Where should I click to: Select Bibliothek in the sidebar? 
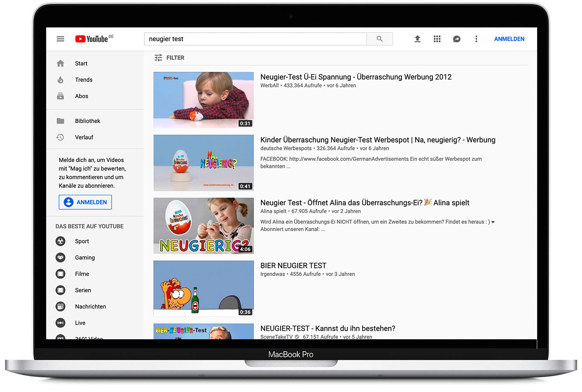(88, 121)
